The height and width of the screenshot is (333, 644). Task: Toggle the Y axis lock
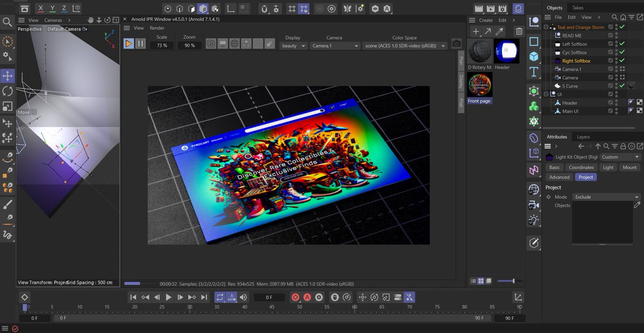[x=53, y=9]
